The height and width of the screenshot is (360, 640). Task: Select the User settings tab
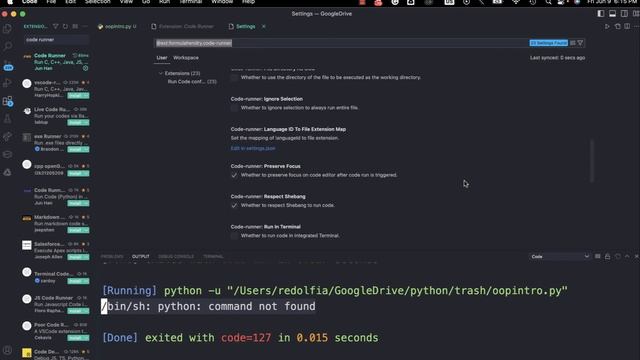[x=162, y=58]
